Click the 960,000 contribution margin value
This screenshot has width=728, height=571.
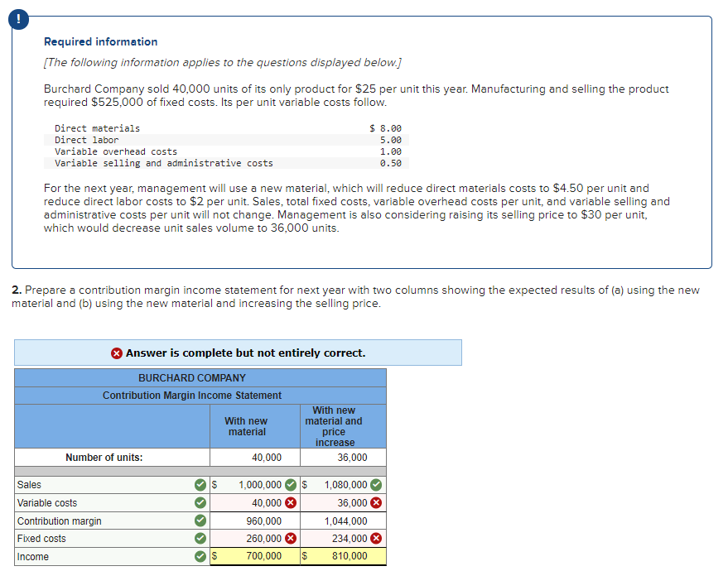pos(263,521)
